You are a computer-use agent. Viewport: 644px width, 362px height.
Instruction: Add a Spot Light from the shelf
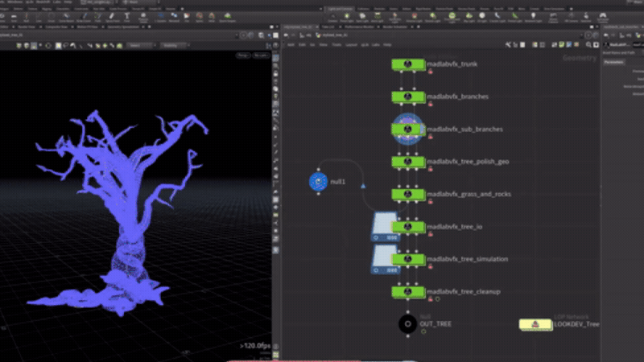point(362,18)
